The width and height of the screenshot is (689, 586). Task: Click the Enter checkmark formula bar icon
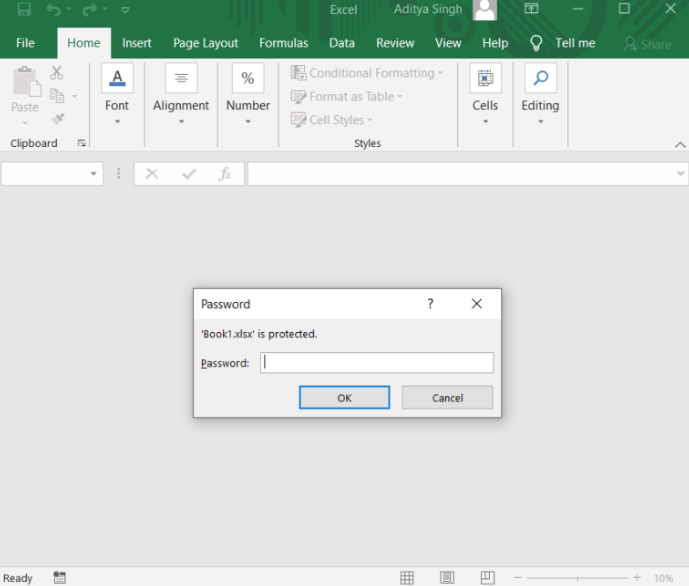click(189, 174)
